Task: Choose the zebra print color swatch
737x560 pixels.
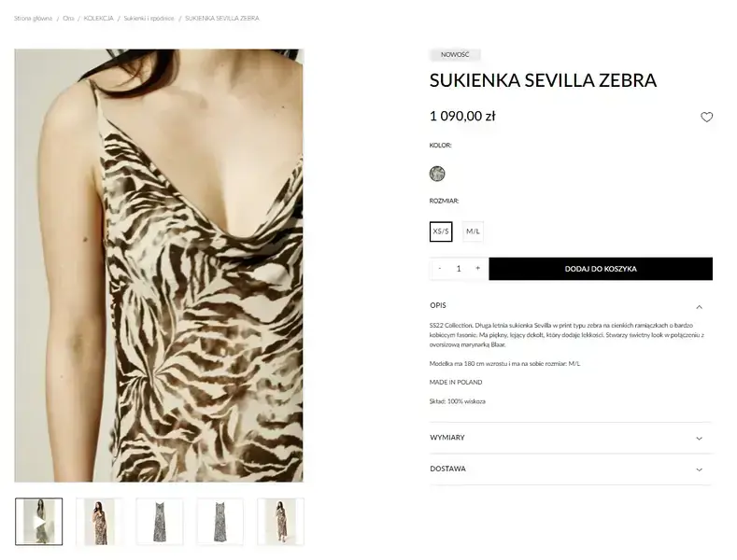Action: coord(437,174)
